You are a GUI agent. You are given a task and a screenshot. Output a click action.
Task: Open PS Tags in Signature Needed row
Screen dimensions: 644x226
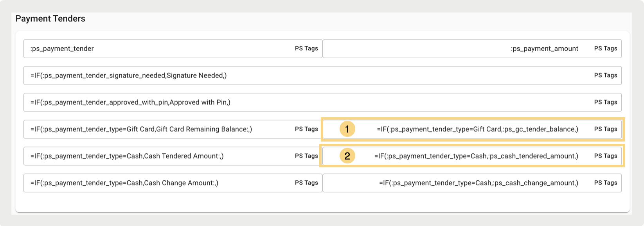click(x=606, y=75)
